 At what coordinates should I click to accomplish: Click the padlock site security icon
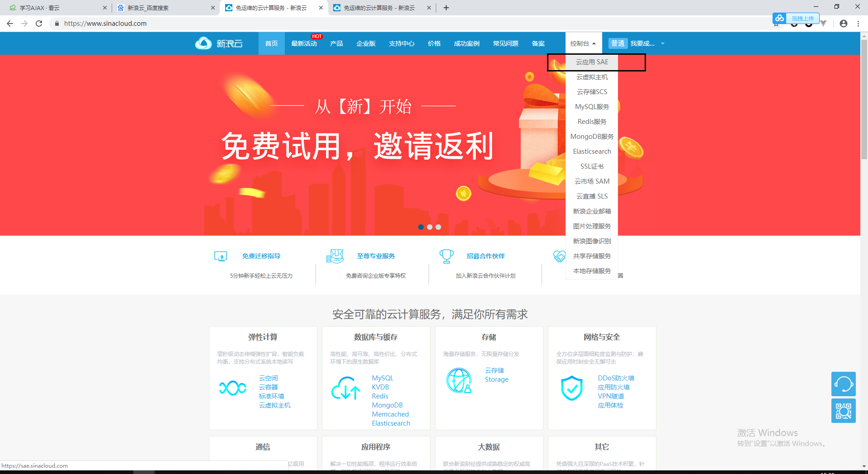(x=57, y=24)
